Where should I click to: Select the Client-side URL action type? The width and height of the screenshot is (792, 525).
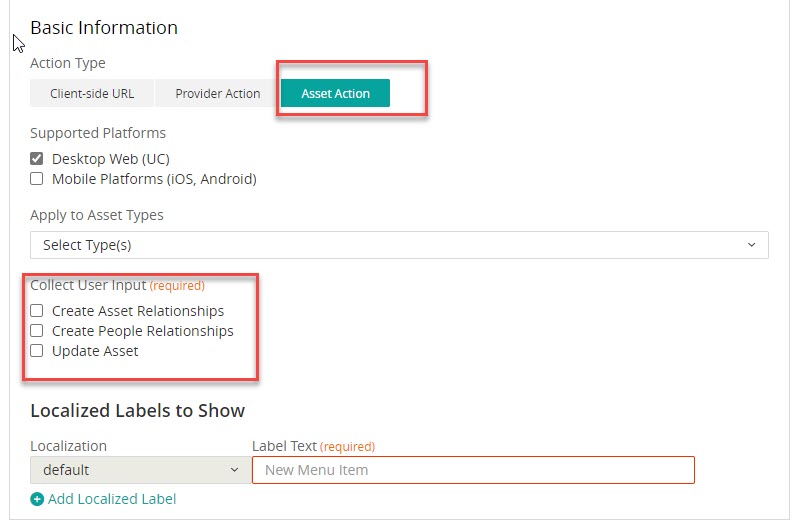pyautogui.click(x=91, y=94)
